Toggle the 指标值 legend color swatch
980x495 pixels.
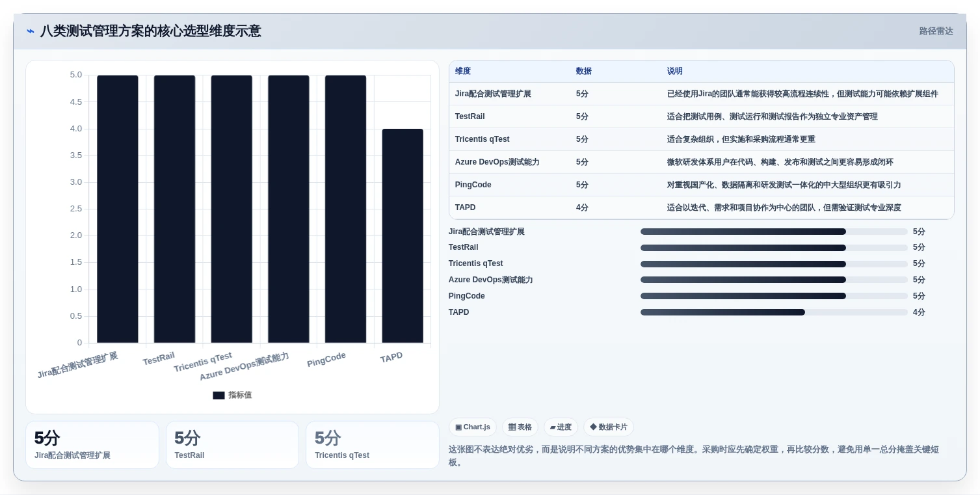219,395
